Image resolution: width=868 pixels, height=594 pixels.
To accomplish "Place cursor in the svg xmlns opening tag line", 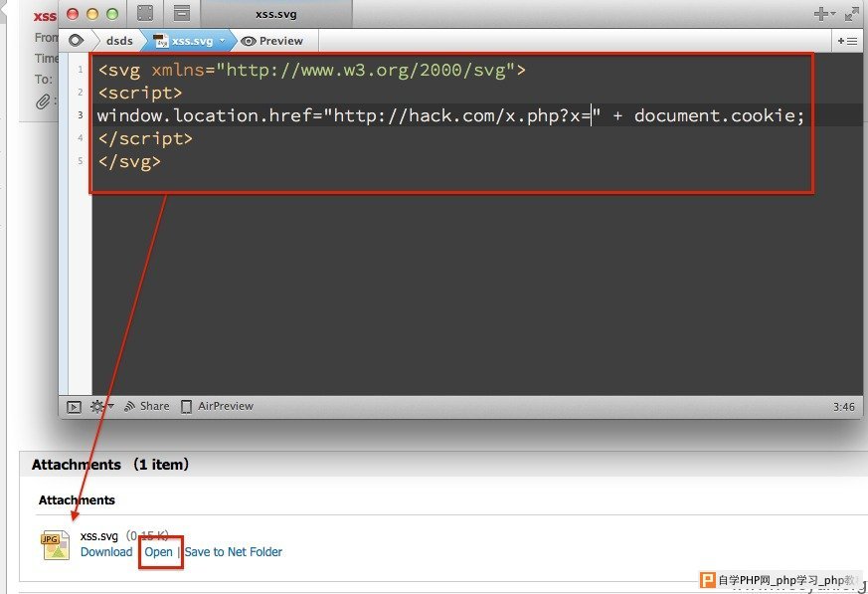I will (311, 71).
